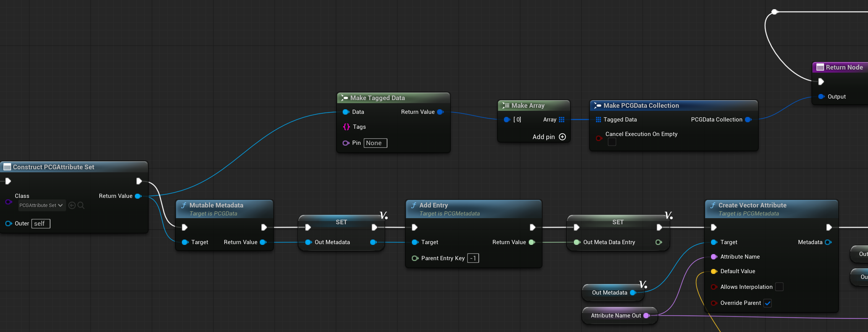Click the reroute node on white wire
Viewport: 868px width, 332px height.
point(774,12)
